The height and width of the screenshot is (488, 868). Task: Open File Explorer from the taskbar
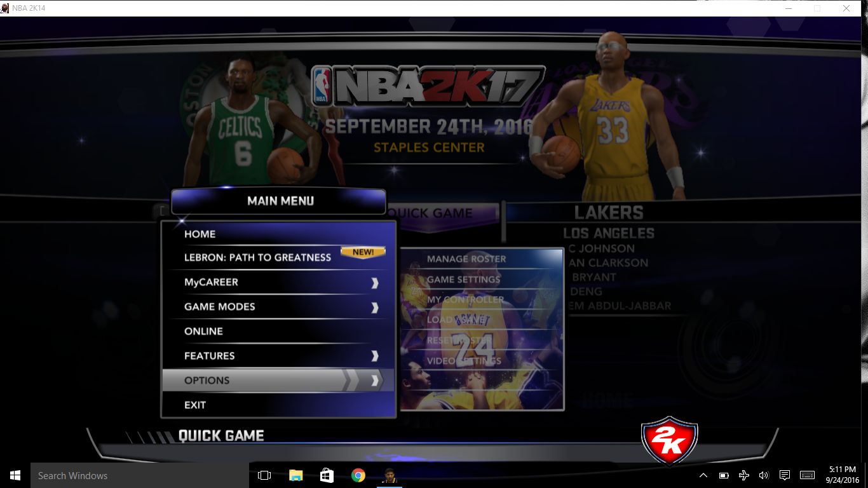296,475
